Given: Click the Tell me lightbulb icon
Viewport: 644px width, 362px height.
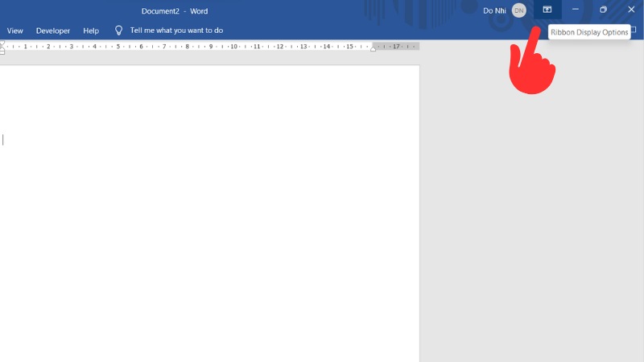Looking at the screenshot, I should pos(119,31).
